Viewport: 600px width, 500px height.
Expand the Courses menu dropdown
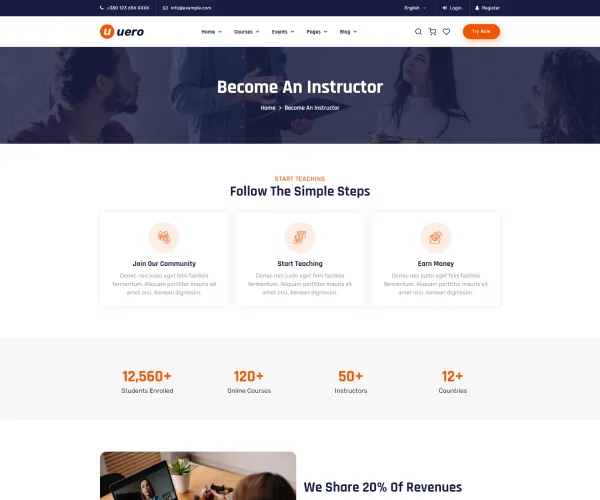tap(246, 32)
